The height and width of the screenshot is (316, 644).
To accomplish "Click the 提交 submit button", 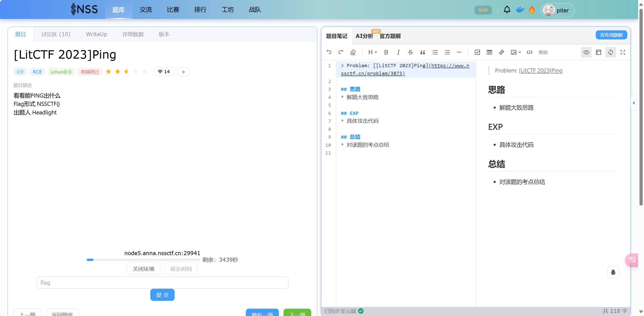I will 162,295.
